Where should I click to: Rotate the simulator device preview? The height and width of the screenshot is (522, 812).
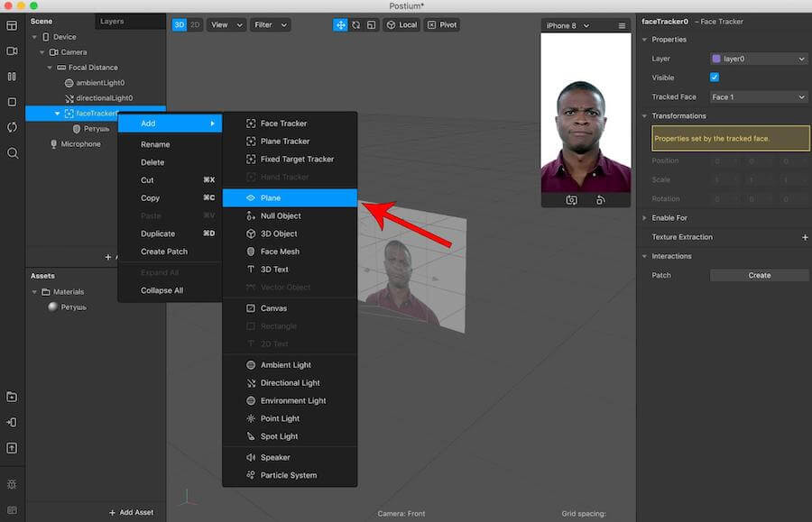[x=601, y=200]
